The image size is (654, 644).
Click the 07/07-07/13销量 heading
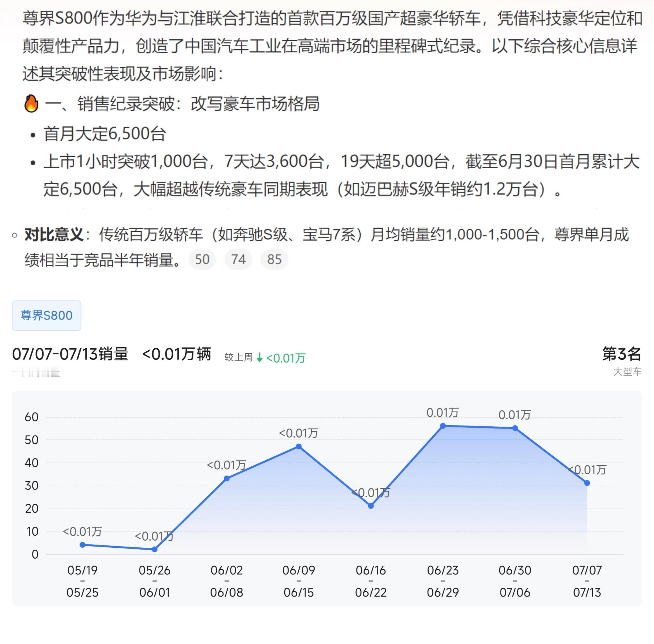click(70, 354)
